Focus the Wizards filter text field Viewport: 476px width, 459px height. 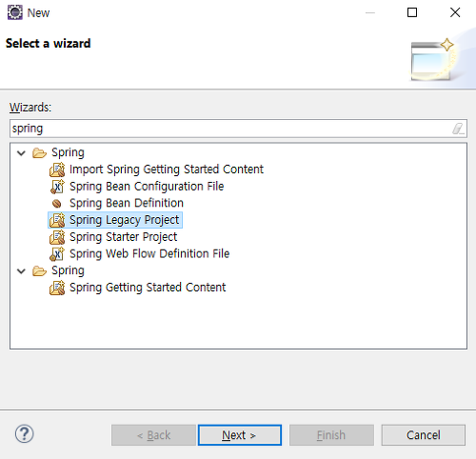238,129
